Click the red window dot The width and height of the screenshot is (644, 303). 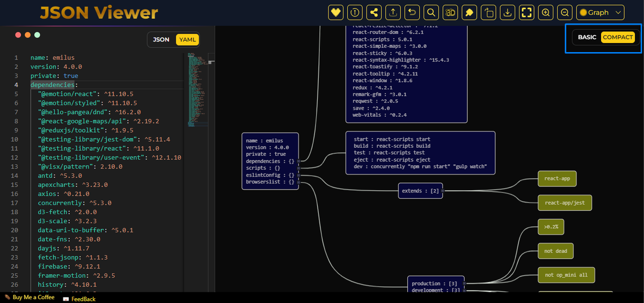18,34
